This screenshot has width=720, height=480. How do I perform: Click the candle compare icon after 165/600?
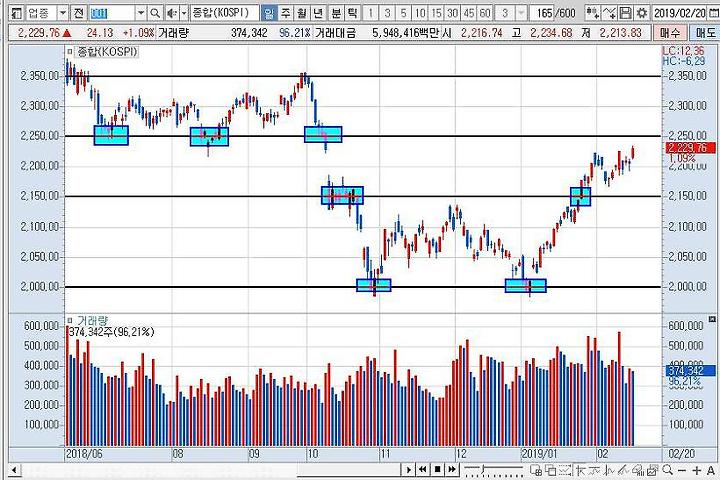(593, 13)
